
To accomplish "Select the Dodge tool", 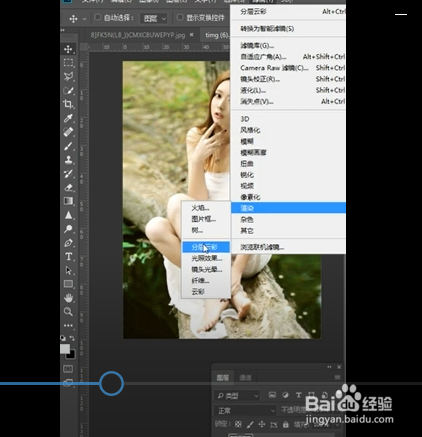I will click(68, 229).
